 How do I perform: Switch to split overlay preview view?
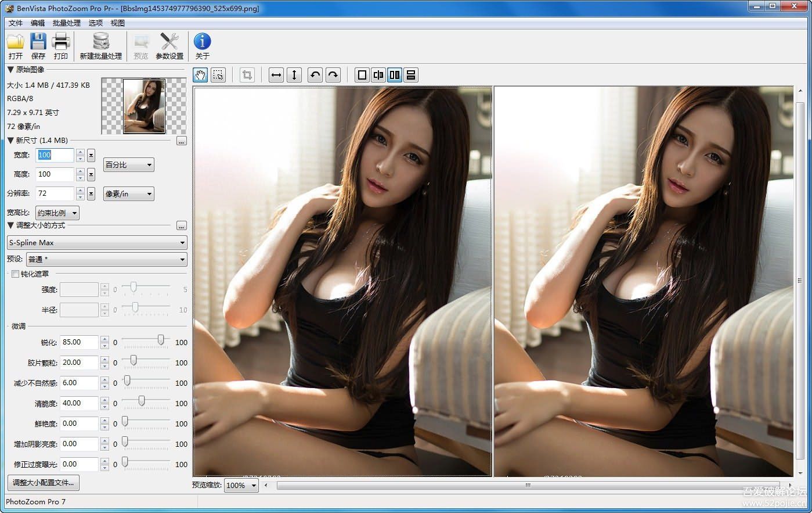(378, 75)
